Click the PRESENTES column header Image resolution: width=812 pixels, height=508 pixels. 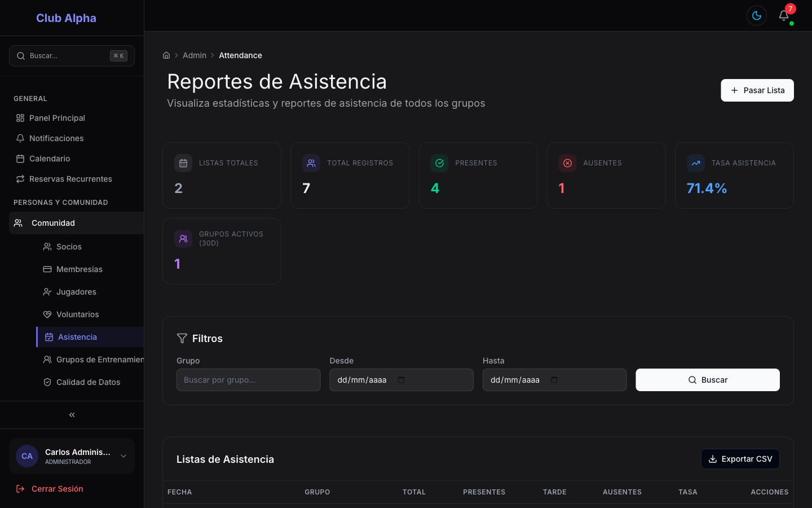click(x=484, y=492)
